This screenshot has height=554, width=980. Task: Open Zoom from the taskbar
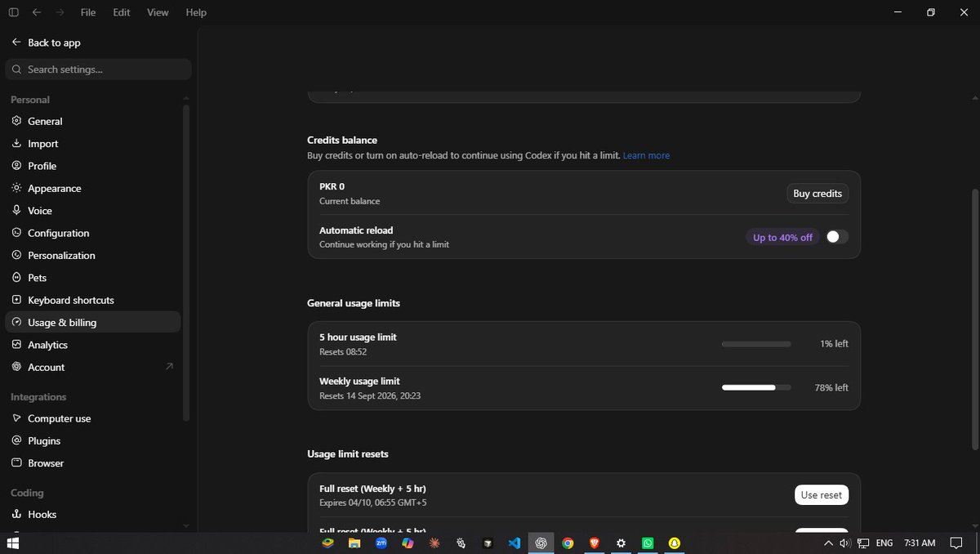(x=381, y=543)
